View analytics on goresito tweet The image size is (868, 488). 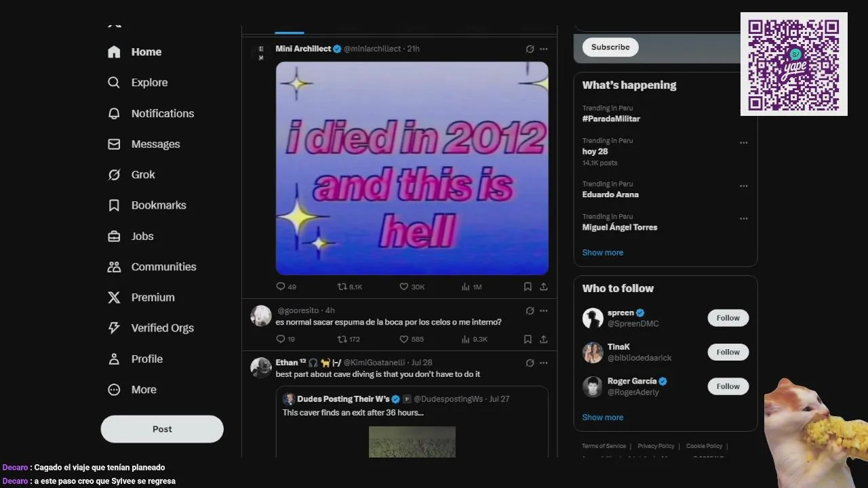tap(474, 339)
